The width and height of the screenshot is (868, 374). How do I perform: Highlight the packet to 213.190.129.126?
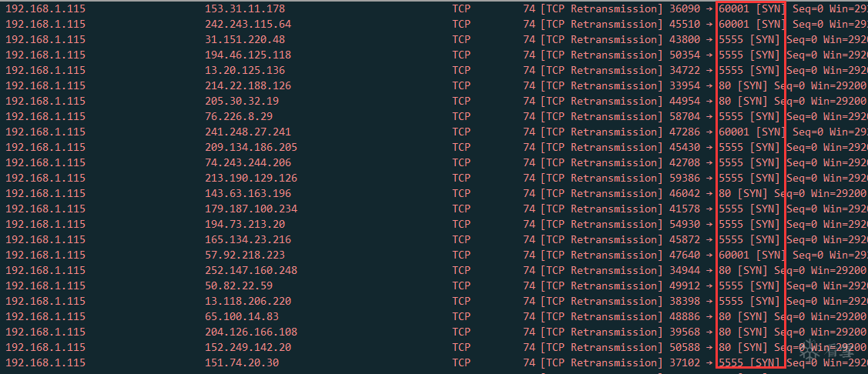click(x=251, y=178)
